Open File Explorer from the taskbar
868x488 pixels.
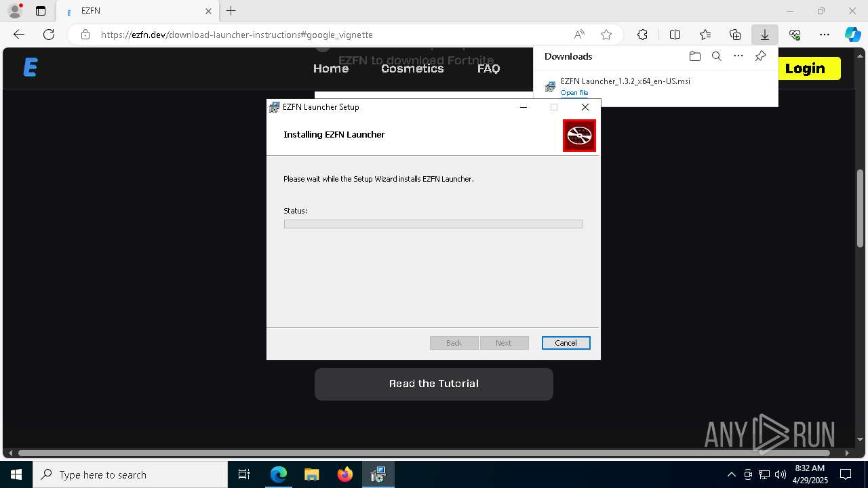311,474
